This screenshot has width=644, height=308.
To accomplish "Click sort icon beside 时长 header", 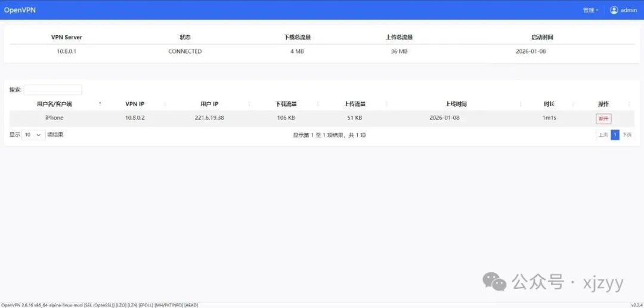I will click(x=574, y=104).
